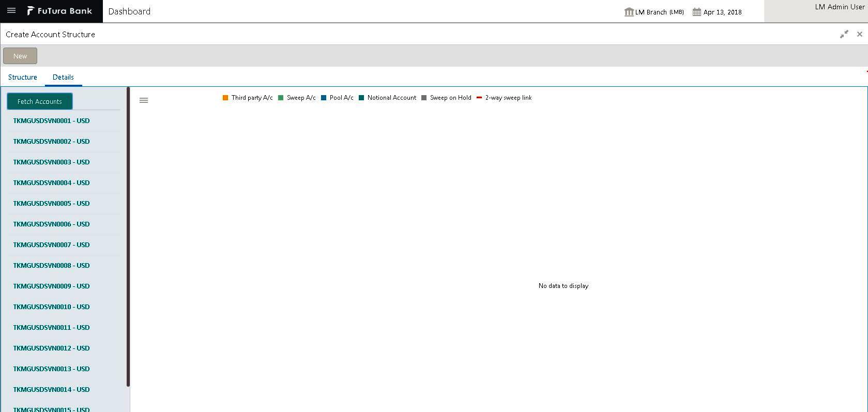The image size is (868, 412).
Task: Select account TKMGUSDSVN0015 - USD
Action: (x=51, y=409)
